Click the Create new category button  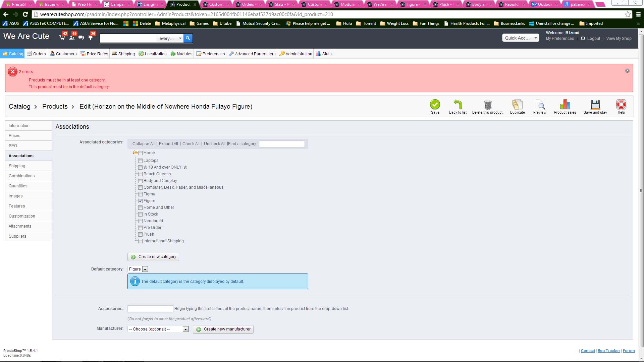click(x=153, y=257)
